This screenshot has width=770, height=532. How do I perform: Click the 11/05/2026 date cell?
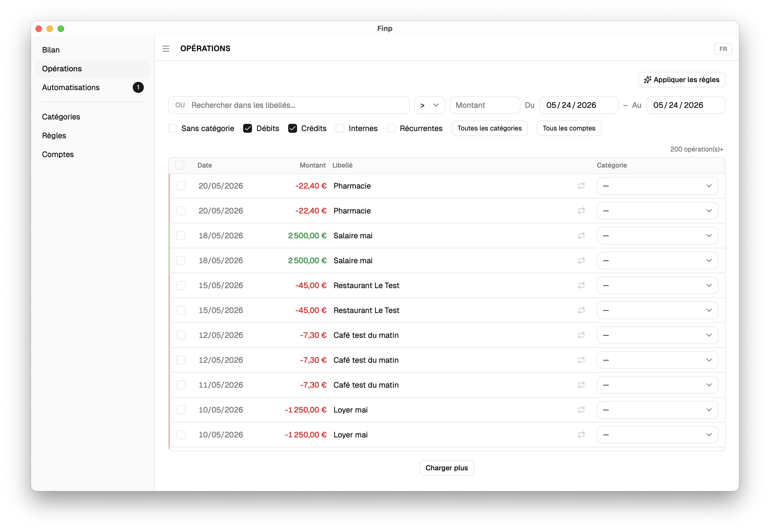(x=221, y=385)
